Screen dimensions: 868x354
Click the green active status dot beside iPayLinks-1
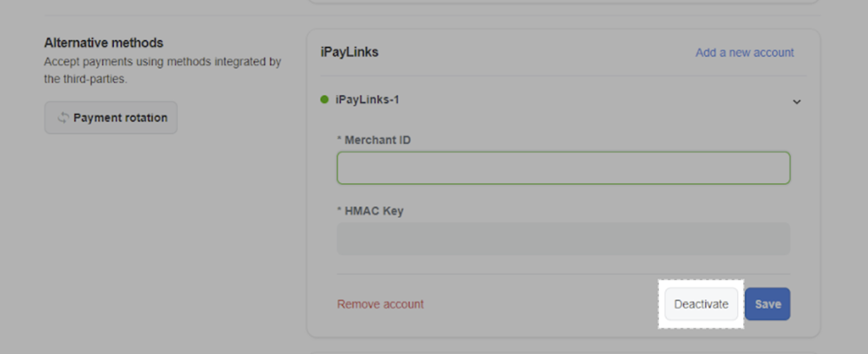[324, 100]
